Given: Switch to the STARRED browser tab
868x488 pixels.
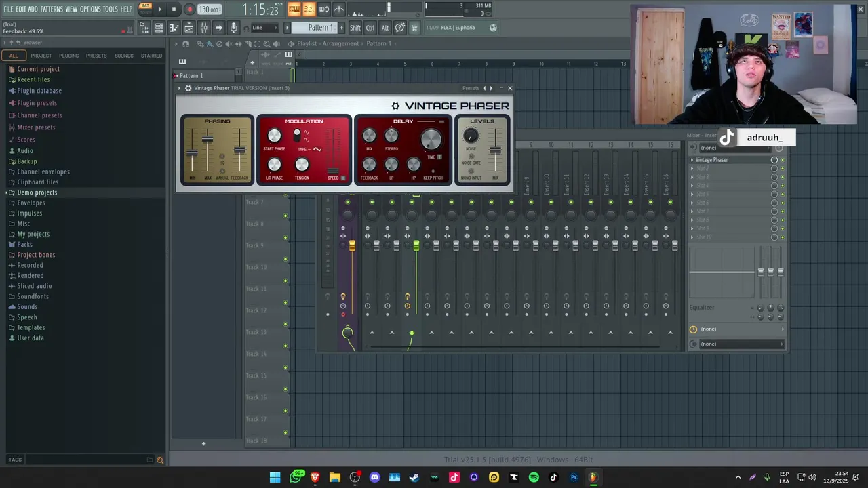Looking at the screenshot, I should 152,56.
